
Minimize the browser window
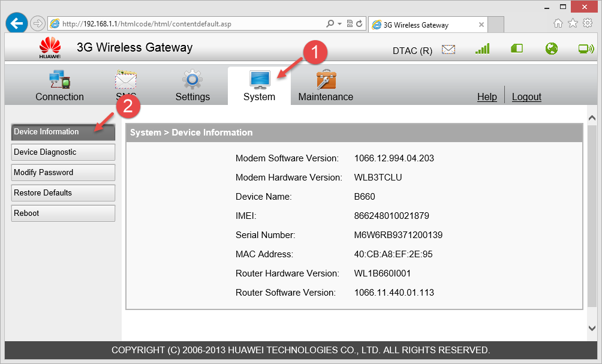coord(547,7)
